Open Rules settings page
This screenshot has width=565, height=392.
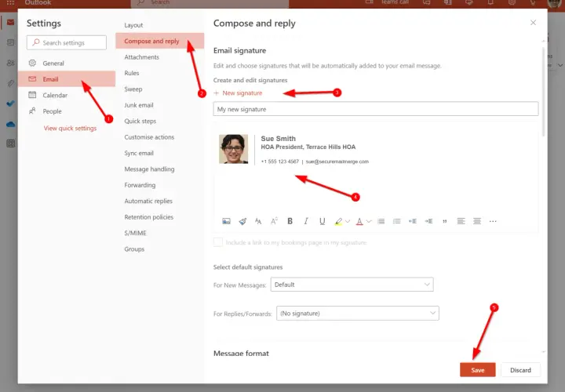coord(159,73)
